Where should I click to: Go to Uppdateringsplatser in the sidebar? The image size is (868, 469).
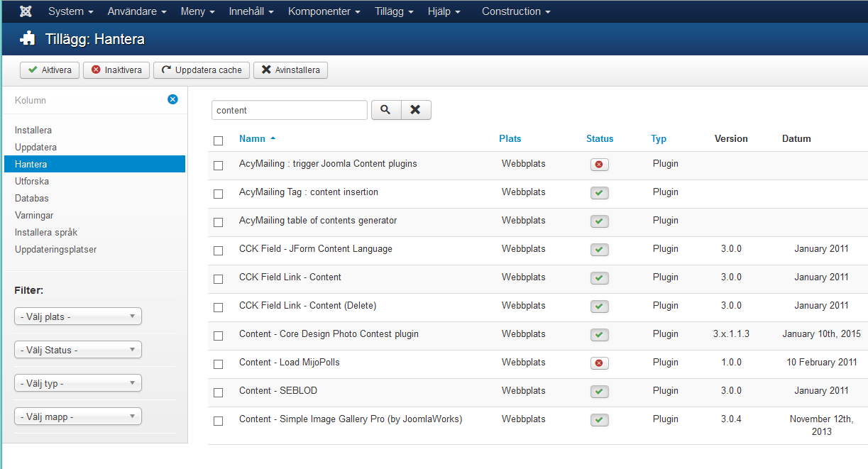coord(55,250)
